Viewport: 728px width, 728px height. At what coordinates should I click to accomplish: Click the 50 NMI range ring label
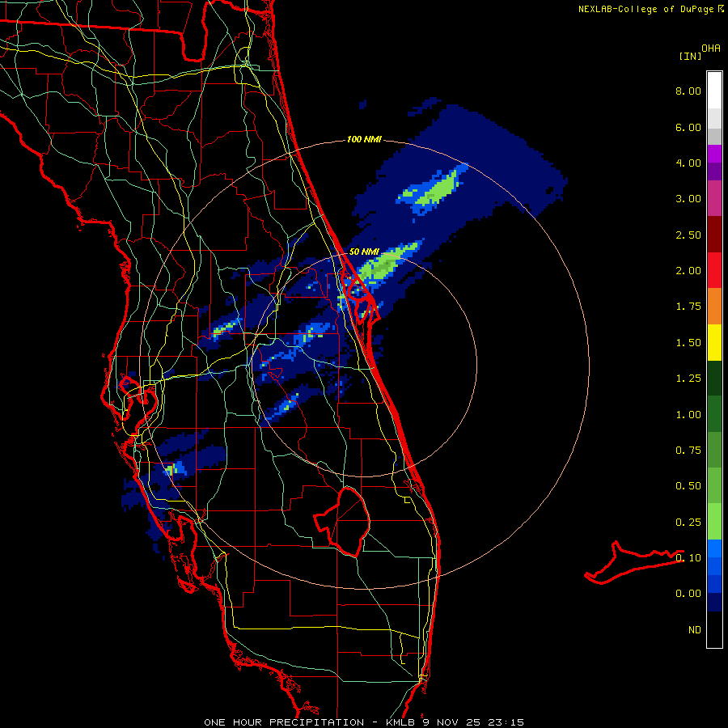(364, 252)
